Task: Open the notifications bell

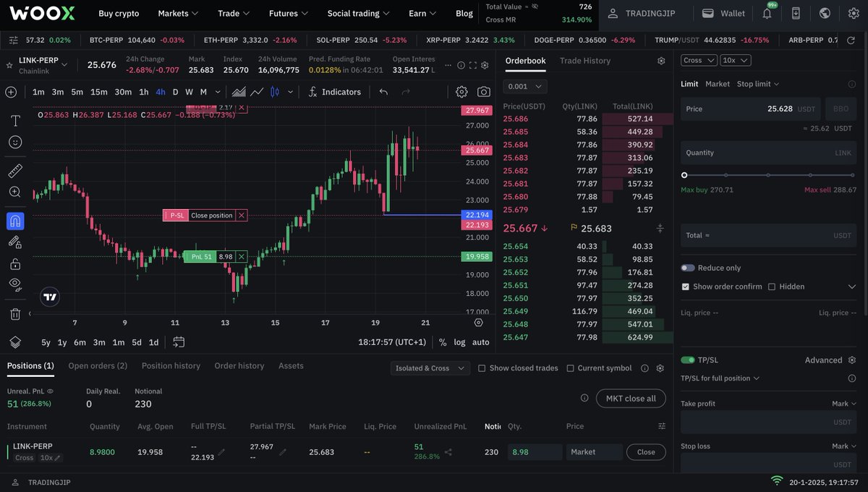Action: point(767,13)
